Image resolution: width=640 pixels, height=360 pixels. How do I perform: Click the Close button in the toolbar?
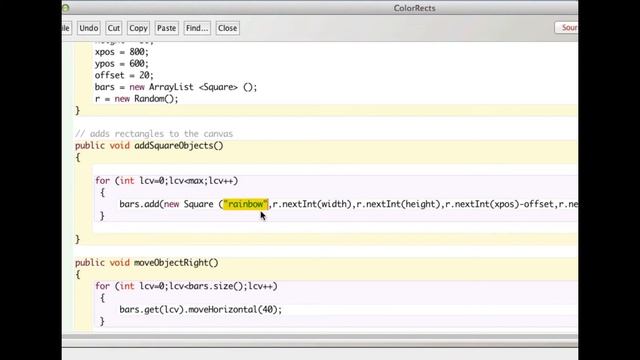click(x=227, y=28)
